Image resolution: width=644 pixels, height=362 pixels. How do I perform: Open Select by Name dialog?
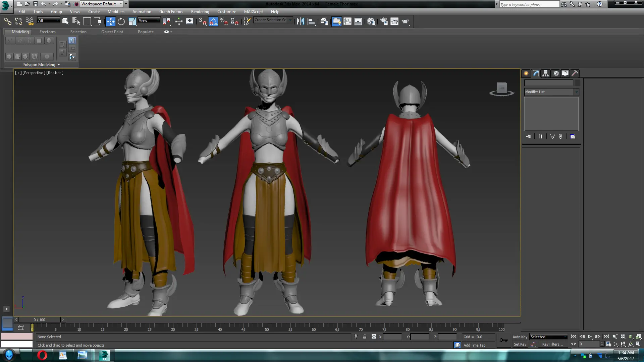(76, 21)
